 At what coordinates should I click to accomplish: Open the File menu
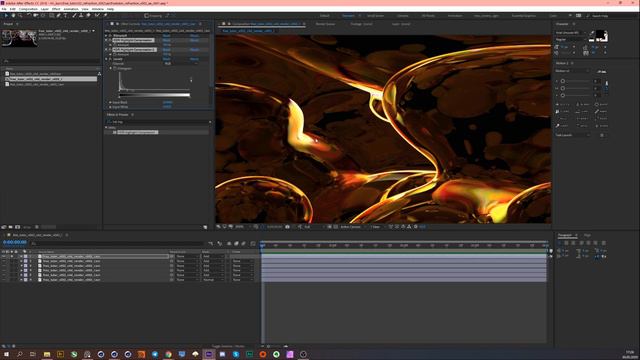pyautogui.click(x=4, y=9)
